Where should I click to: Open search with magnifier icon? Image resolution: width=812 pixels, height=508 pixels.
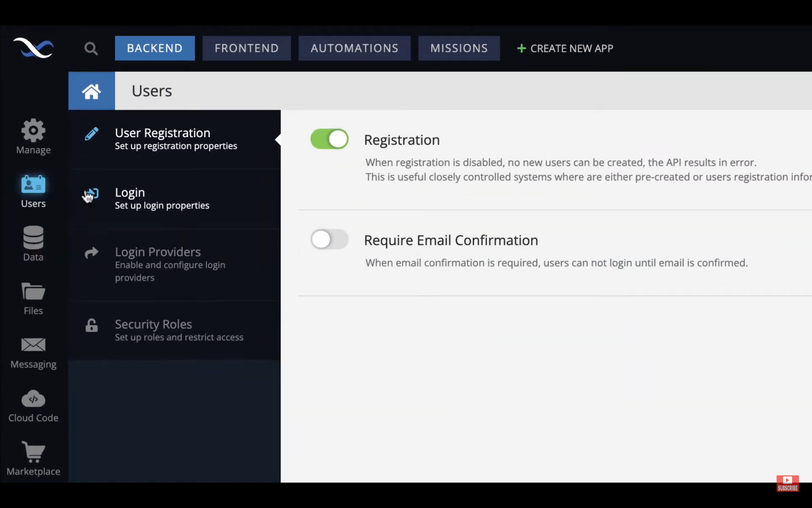91,49
